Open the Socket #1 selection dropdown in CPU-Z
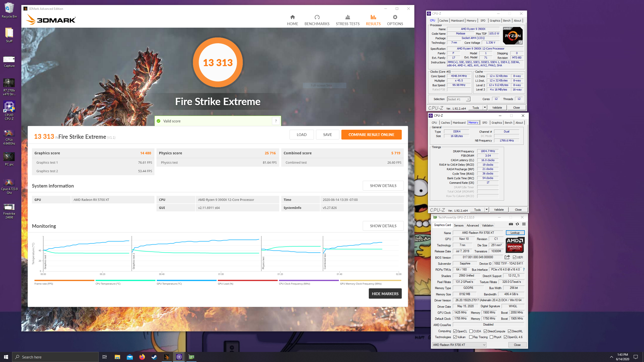The image size is (644, 362). coord(459,99)
